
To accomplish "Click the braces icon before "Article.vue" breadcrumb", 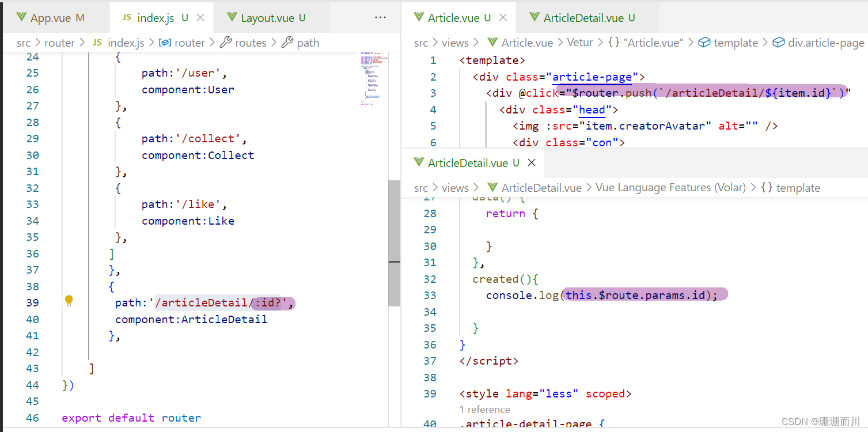I will click(613, 43).
